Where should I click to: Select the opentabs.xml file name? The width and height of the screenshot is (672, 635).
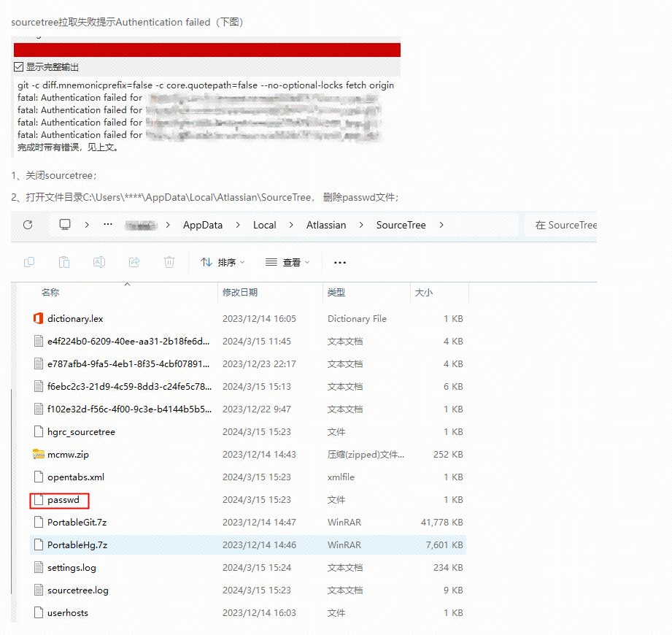pos(76,477)
